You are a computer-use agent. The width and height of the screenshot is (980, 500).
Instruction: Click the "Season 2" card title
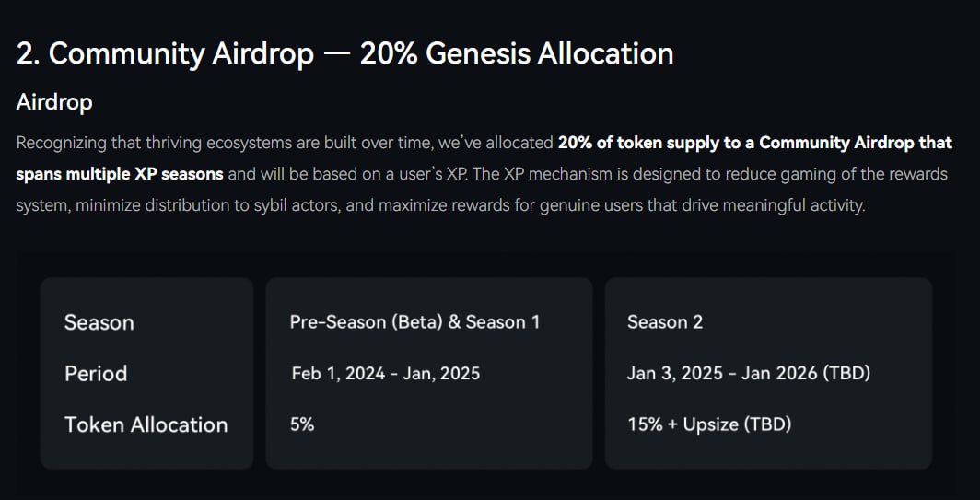(664, 322)
